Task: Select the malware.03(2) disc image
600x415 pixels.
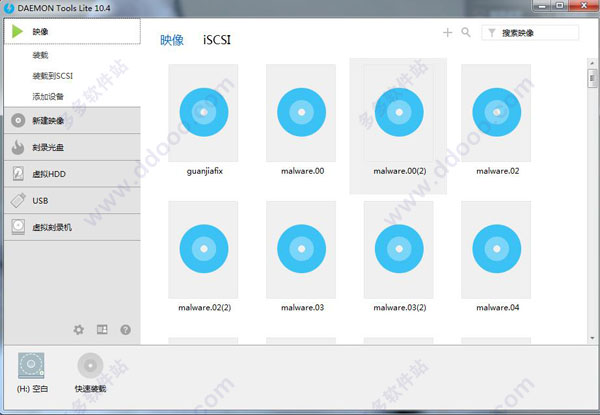Action: point(399,249)
